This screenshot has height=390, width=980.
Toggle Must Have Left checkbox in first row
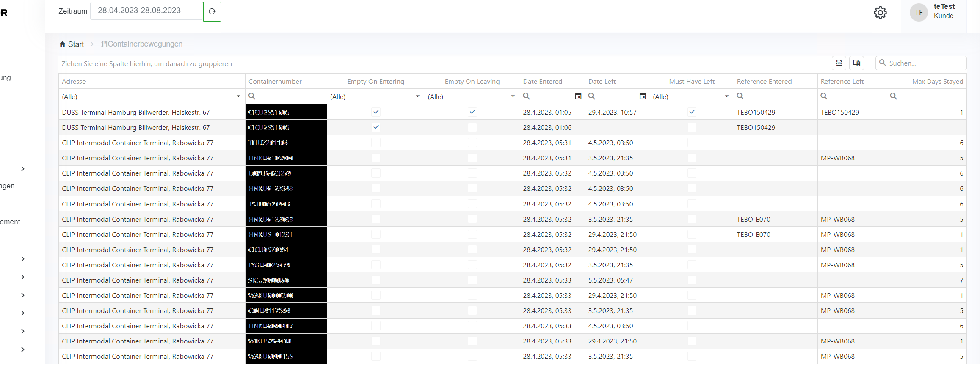692,112
